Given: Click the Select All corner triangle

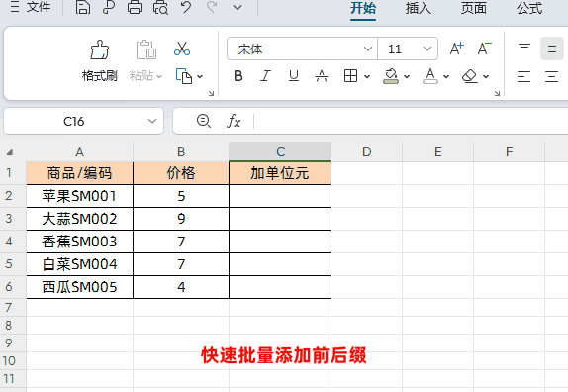Looking at the screenshot, I should [10, 152].
